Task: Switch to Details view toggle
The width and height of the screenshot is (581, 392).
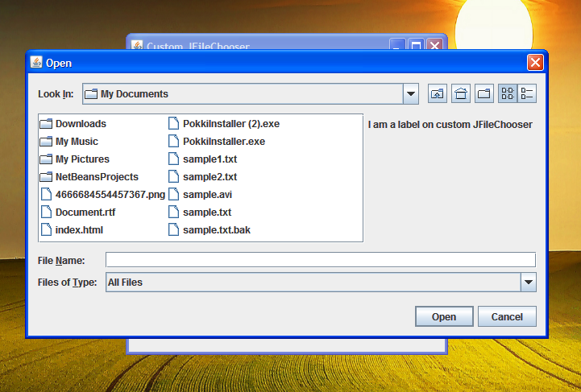Action: 526,93
